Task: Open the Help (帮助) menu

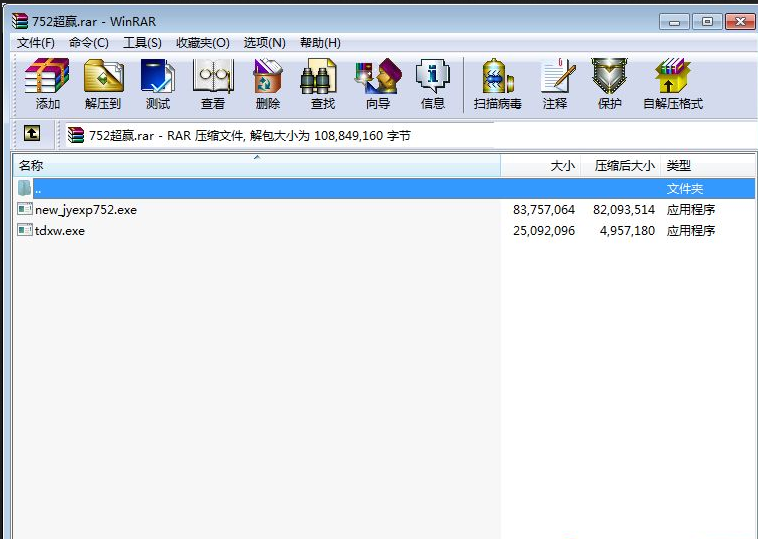Action: [x=320, y=43]
